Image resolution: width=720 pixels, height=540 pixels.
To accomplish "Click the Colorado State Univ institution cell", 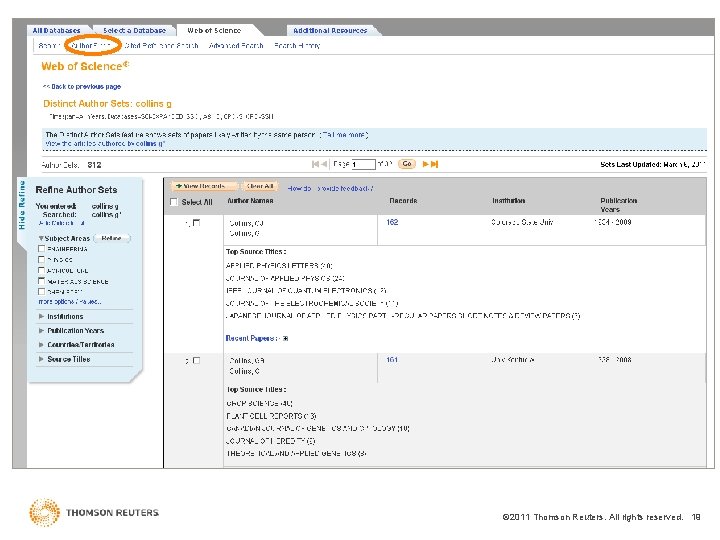I will click(x=522, y=222).
